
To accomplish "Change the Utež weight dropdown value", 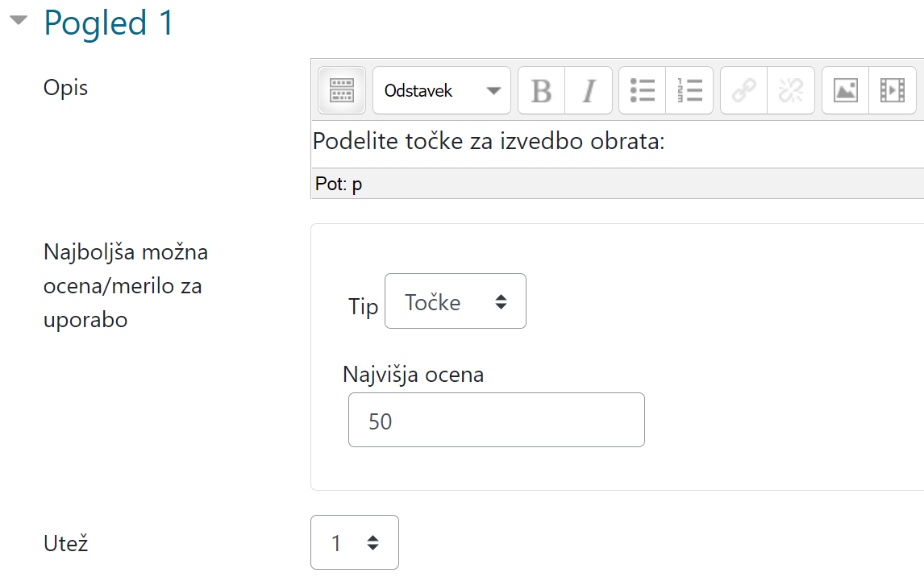I will click(x=355, y=542).
